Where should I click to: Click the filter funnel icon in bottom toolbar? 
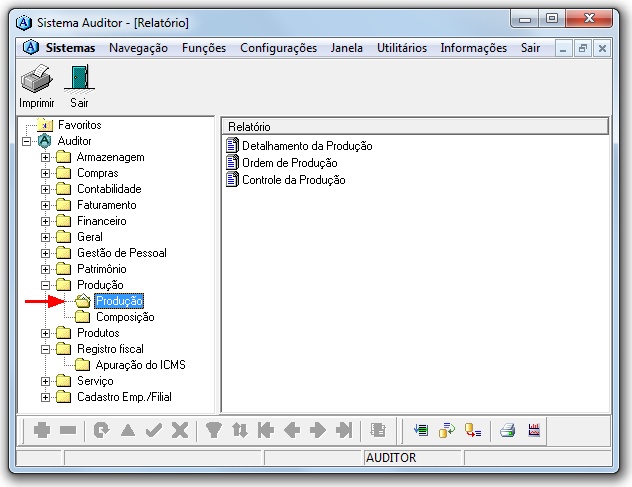[x=213, y=430]
